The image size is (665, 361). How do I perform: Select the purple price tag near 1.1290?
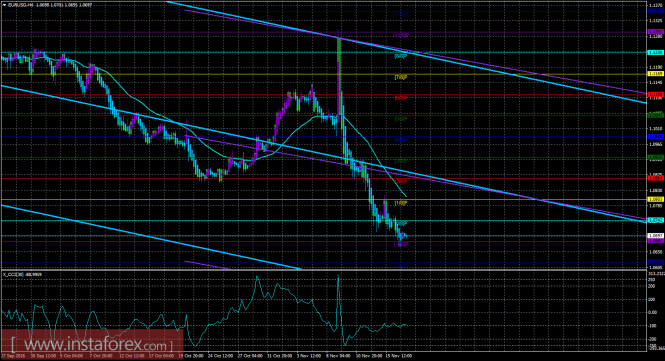click(x=655, y=31)
